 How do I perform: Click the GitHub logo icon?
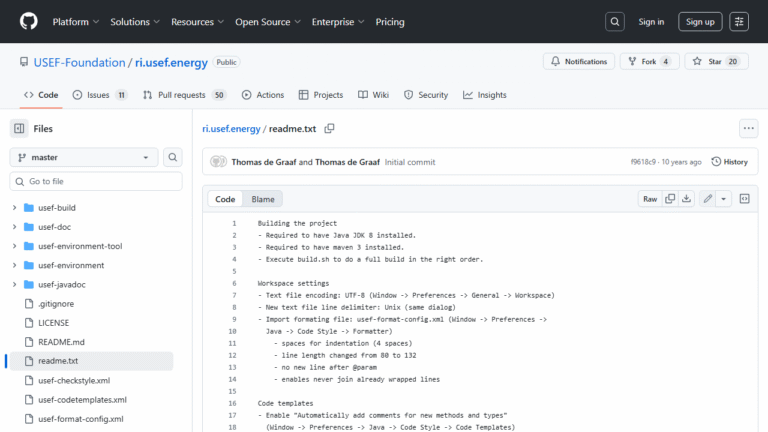28,21
